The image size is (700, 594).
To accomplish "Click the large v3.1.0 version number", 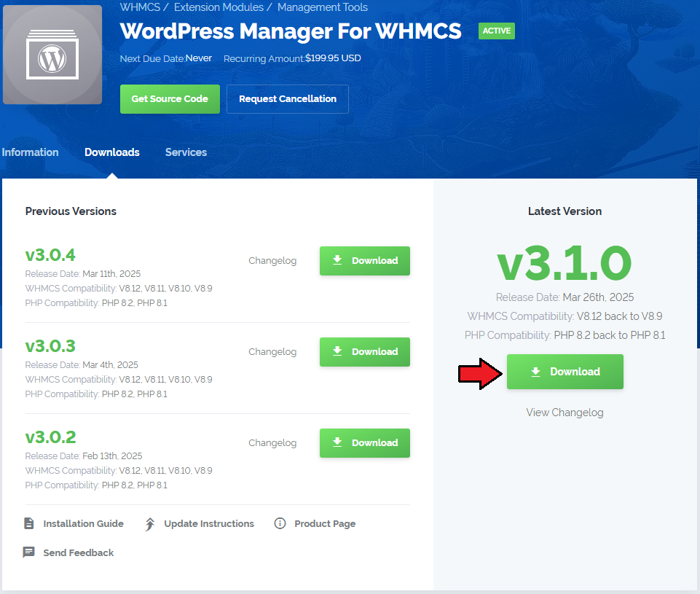I will (x=565, y=263).
